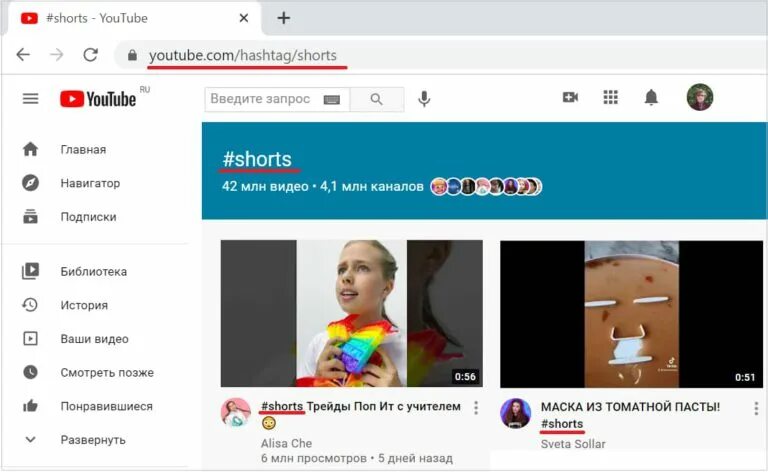Open notifications bell
This screenshot has width=768, height=472.
coord(651,97)
